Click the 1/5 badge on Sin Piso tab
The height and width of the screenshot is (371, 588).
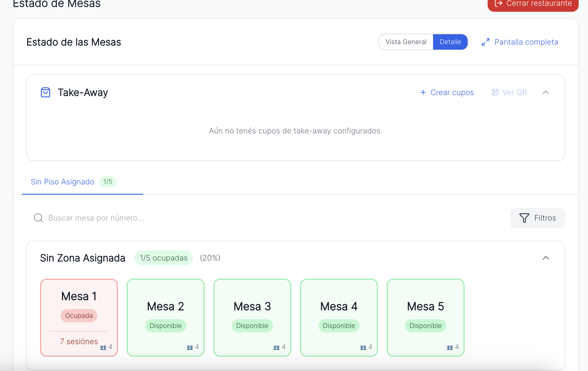point(108,182)
